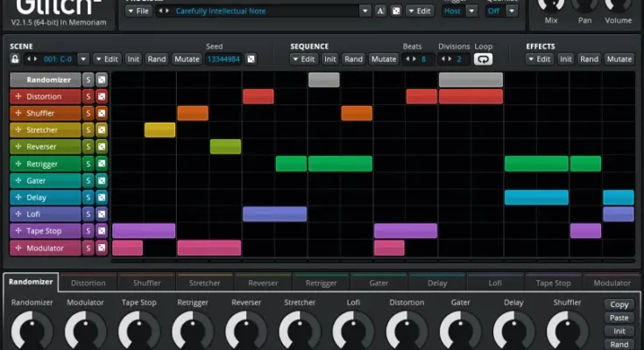Switch to the Distortion tab
Viewport: 644px width, 350px height.
pos(88,283)
